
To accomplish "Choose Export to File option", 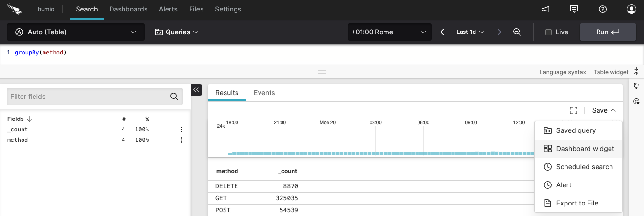I will 577,203.
